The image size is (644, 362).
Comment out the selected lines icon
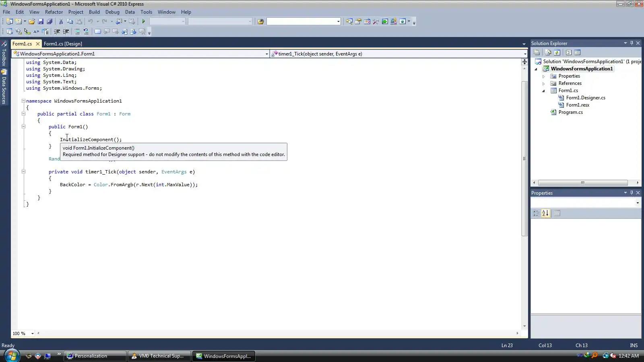[x=77, y=31]
